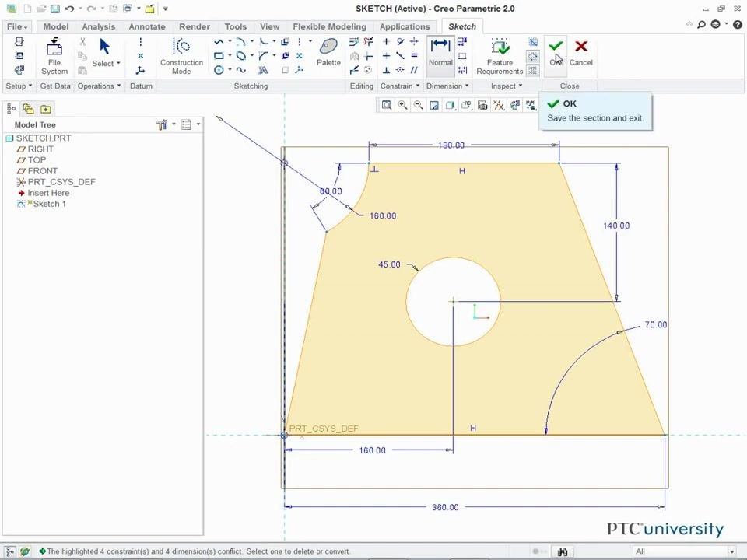747x560 pixels.
Task: Apply the Equal constraint icon
Action: [414, 56]
